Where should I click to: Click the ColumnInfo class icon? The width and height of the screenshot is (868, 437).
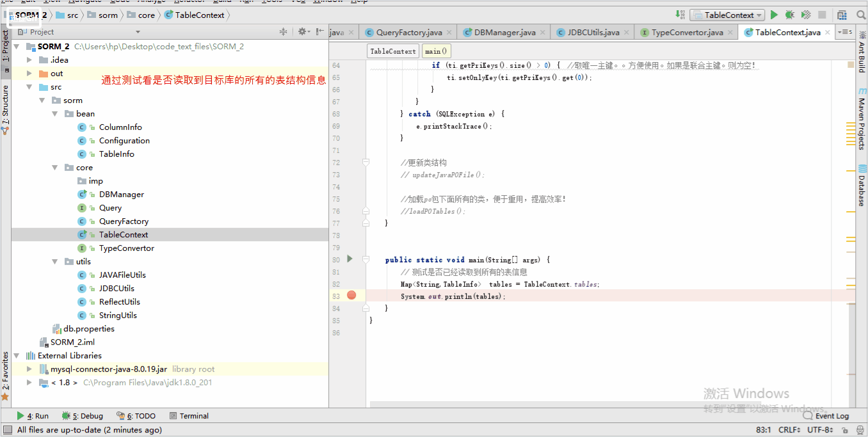coord(82,127)
